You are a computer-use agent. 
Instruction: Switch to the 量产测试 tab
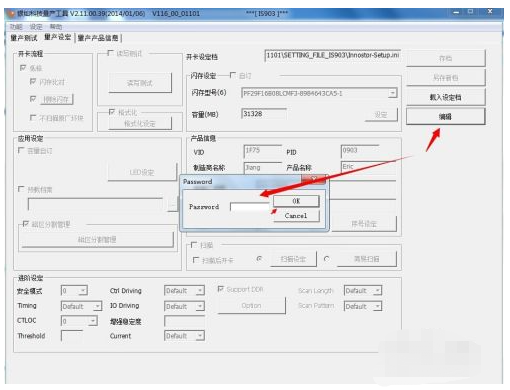point(24,38)
